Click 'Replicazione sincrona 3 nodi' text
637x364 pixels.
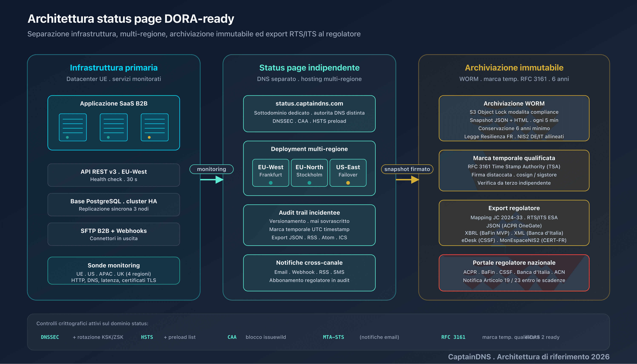pyautogui.click(x=114, y=209)
